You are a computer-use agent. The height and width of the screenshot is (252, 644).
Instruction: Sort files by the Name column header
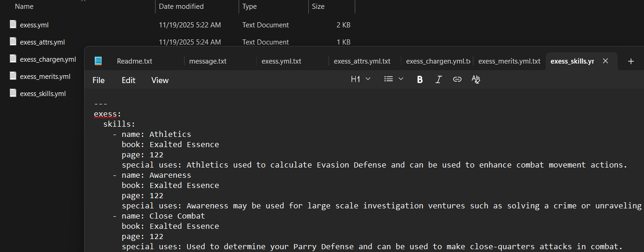[x=24, y=6]
